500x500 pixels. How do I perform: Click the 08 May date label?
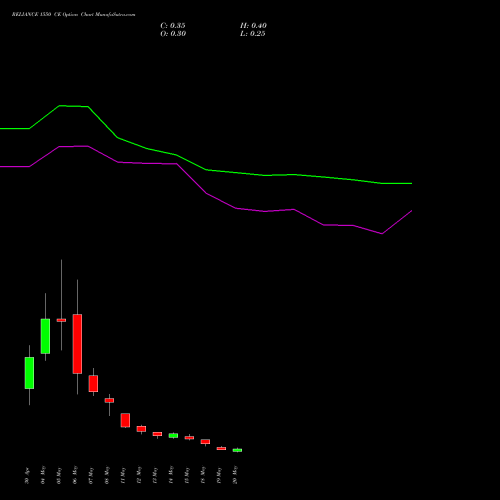tap(107, 476)
